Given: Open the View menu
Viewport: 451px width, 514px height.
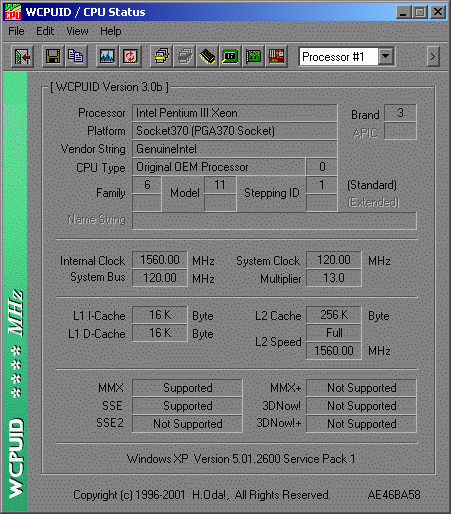Looking at the screenshot, I should coord(77,31).
